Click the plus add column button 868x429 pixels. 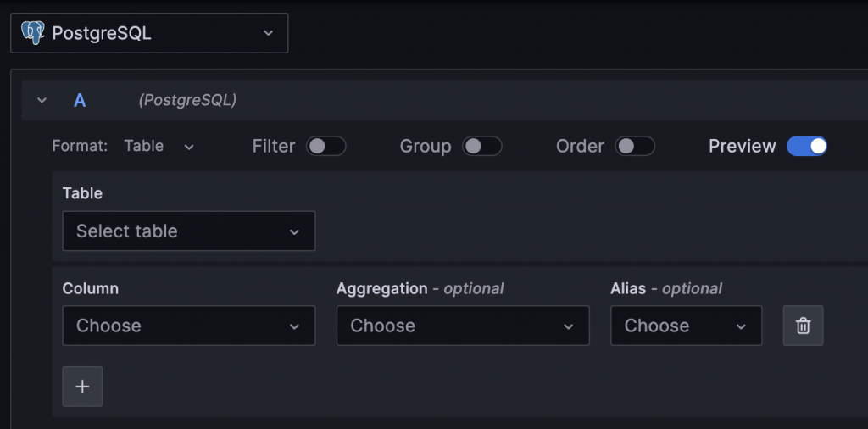82,387
